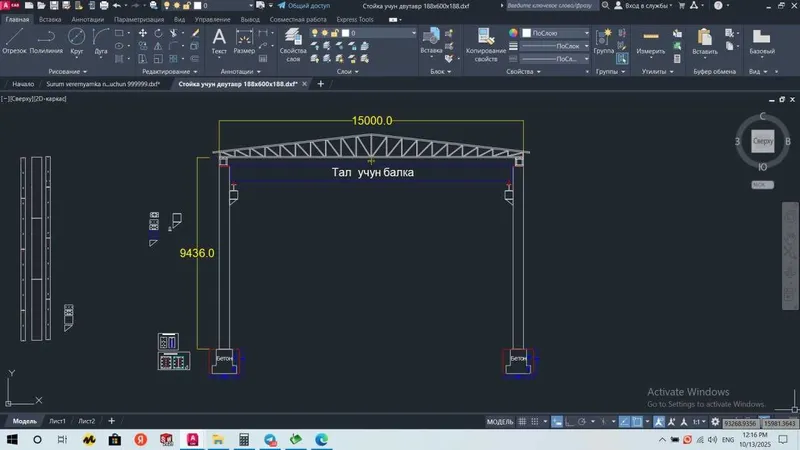Toggle ortho mode in status bar

pyautogui.click(x=569, y=421)
